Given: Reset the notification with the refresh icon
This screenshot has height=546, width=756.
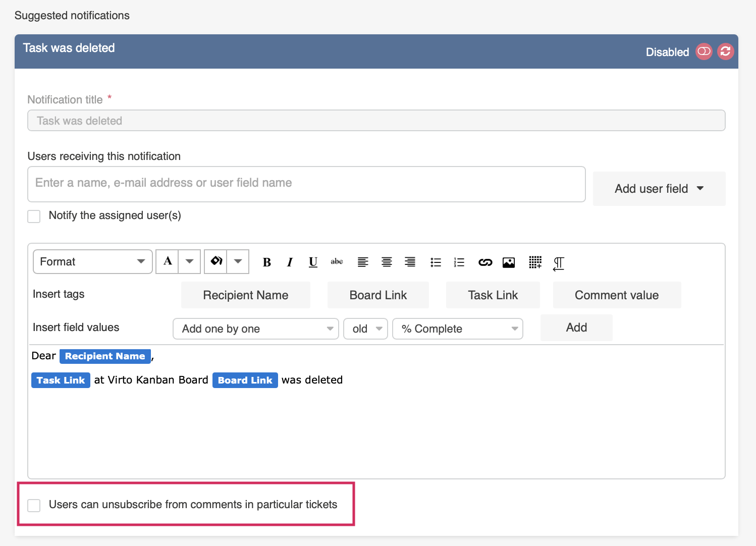Looking at the screenshot, I should [x=725, y=51].
